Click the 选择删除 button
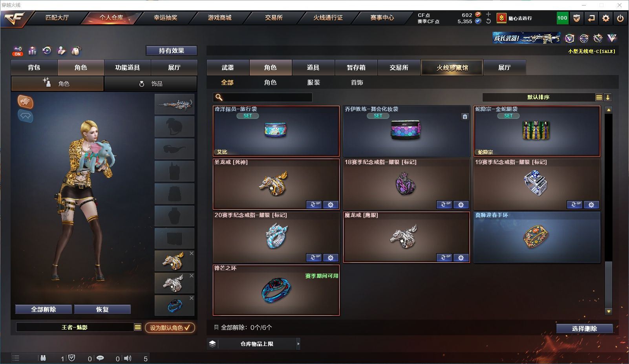629x364 pixels. click(584, 329)
